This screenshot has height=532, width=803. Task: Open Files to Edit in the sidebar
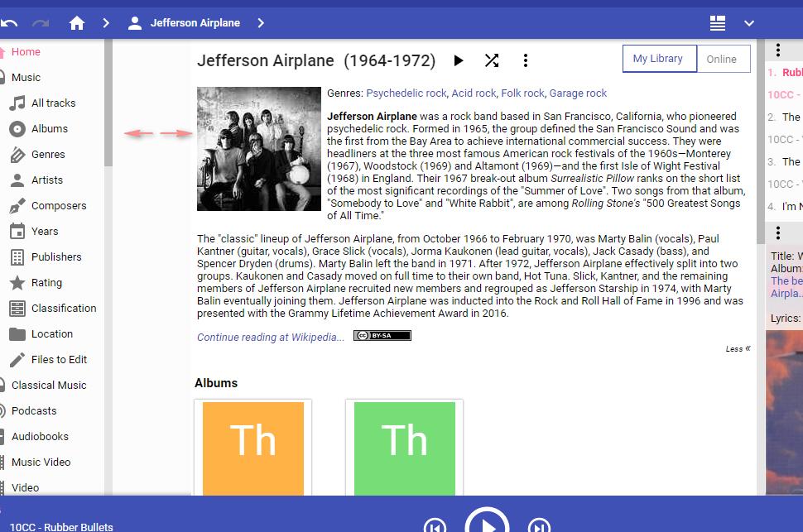tap(59, 360)
